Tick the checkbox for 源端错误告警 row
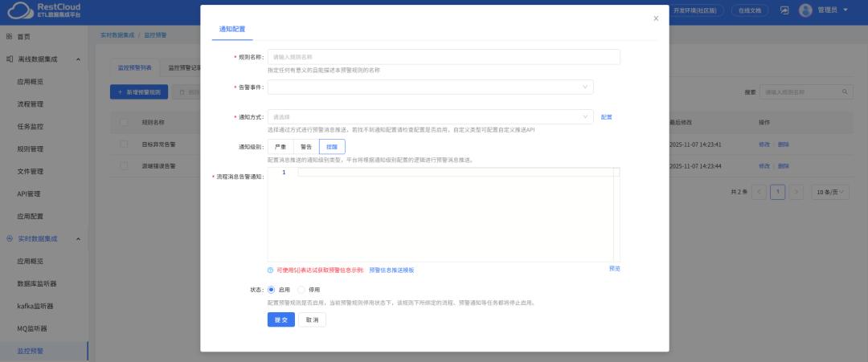Image resolution: width=868 pixels, height=362 pixels. pyautogui.click(x=124, y=166)
